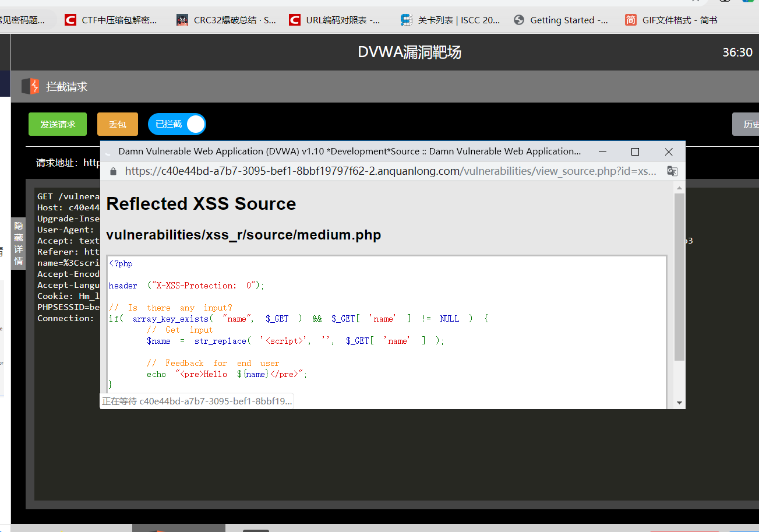
Task: Click the Upgrade-Inse line in raw request
Action: (69, 219)
